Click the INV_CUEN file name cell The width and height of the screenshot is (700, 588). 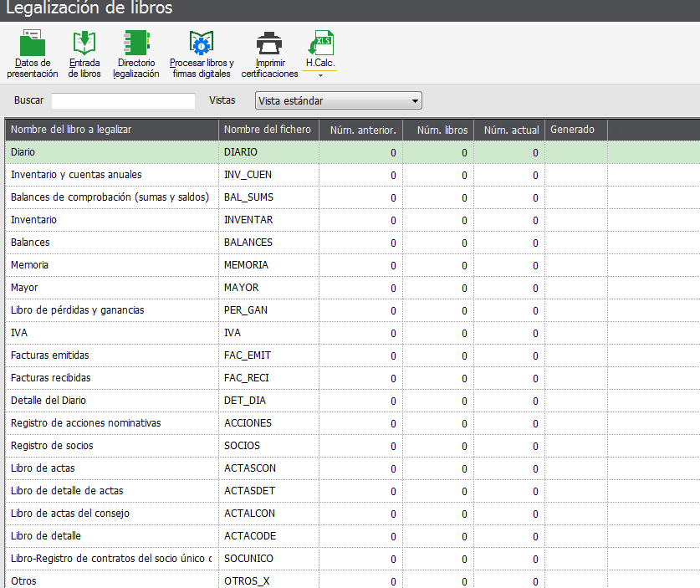pyautogui.click(x=268, y=175)
